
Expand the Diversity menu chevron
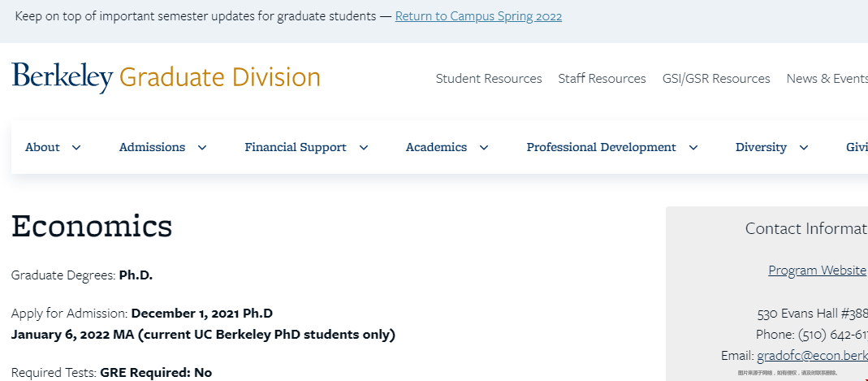pyautogui.click(x=804, y=148)
